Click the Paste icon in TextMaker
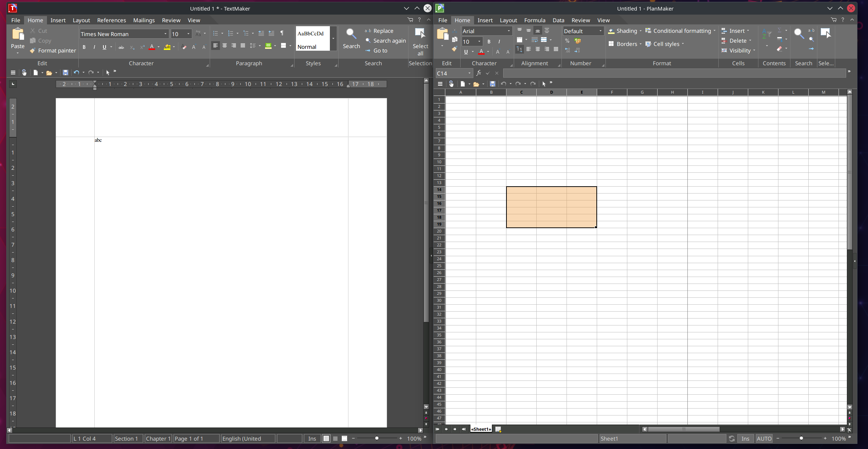 (18, 34)
